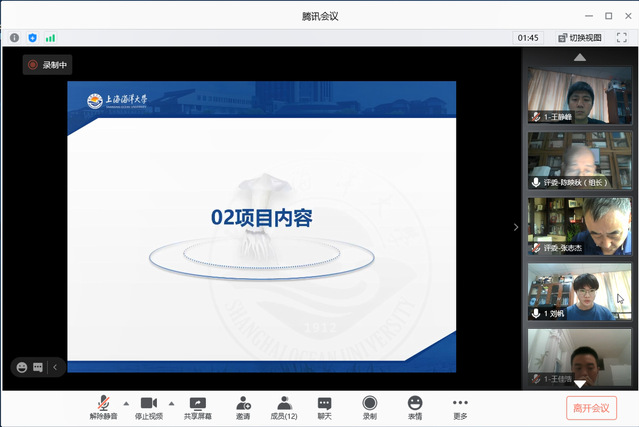The image size is (639, 427).
Task: Click the blue security shield icon
Action: pyautogui.click(x=32, y=38)
